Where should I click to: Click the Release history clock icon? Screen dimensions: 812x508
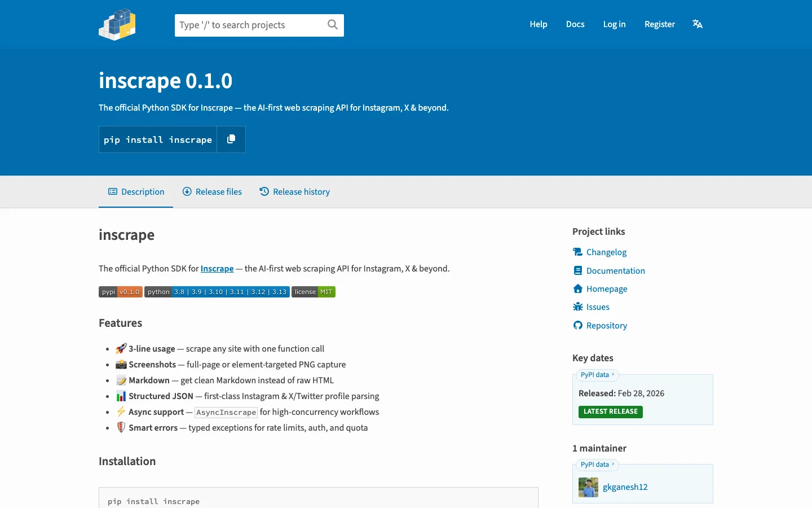coord(264,192)
